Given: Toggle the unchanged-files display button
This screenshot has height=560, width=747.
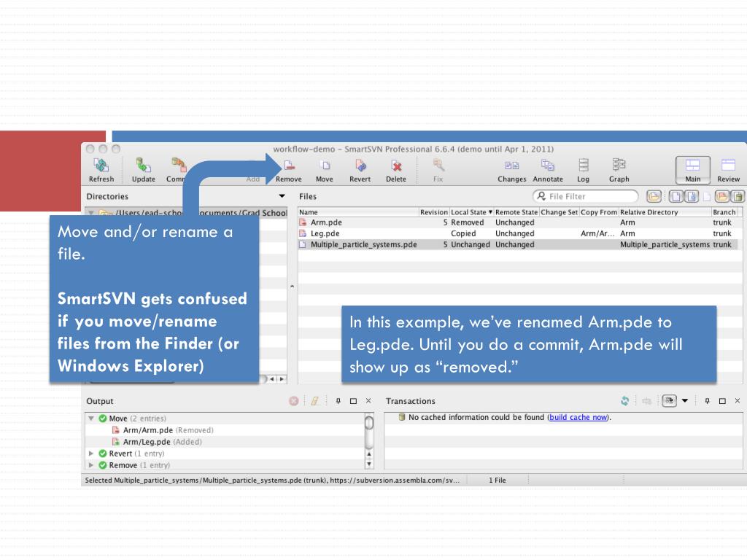Looking at the screenshot, I should click(676, 196).
